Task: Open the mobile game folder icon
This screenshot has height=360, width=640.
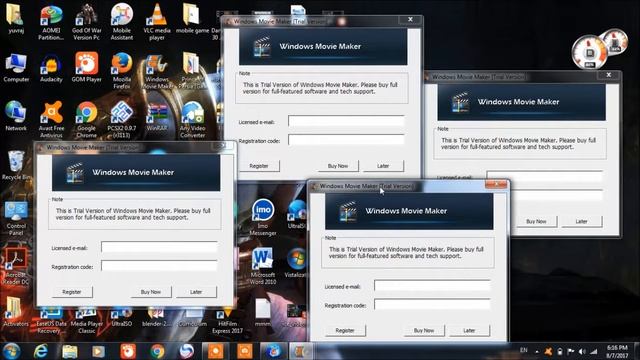Action: 192,19
